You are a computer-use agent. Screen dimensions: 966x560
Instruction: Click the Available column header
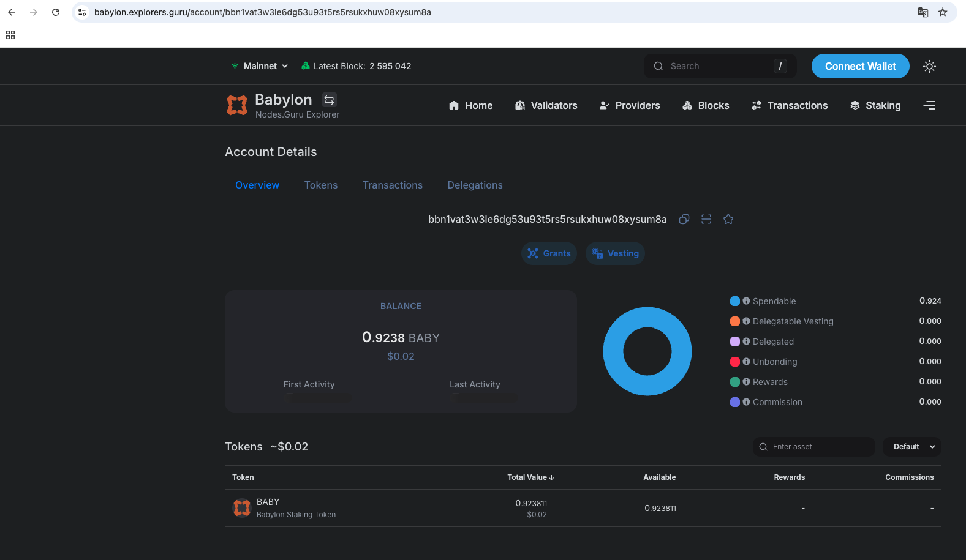(659, 477)
